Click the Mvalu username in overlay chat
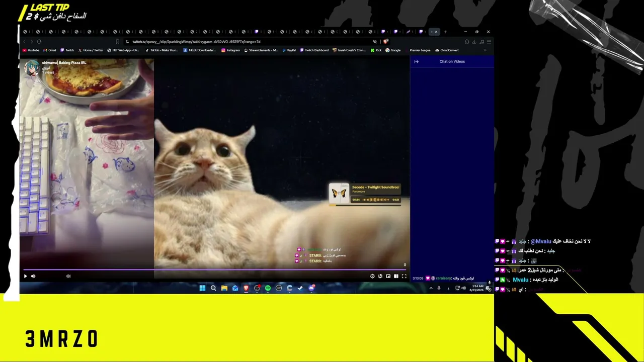 [521, 280]
